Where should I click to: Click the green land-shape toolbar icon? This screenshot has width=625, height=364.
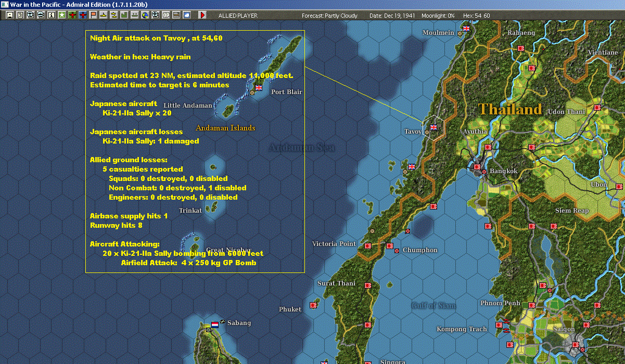124,15
